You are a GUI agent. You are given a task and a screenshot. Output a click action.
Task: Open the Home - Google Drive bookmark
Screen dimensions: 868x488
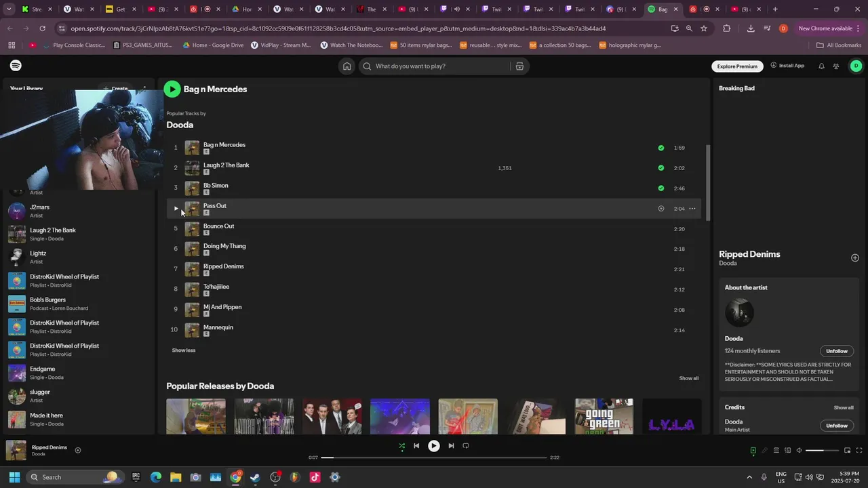[x=213, y=45]
